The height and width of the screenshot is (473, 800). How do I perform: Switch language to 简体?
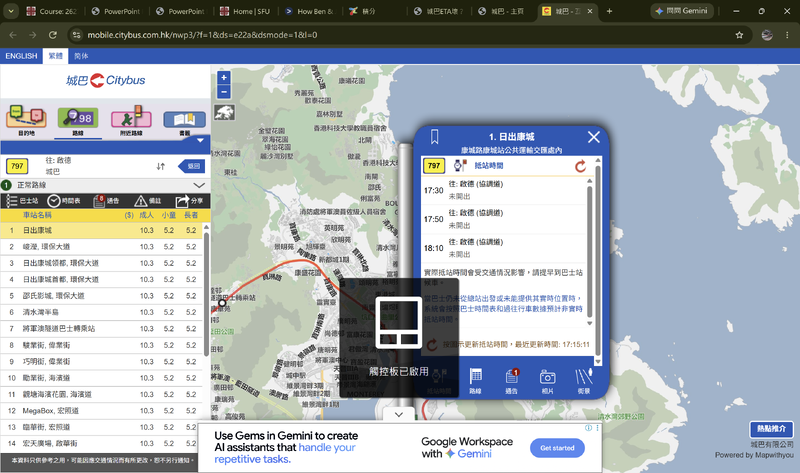[81, 56]
